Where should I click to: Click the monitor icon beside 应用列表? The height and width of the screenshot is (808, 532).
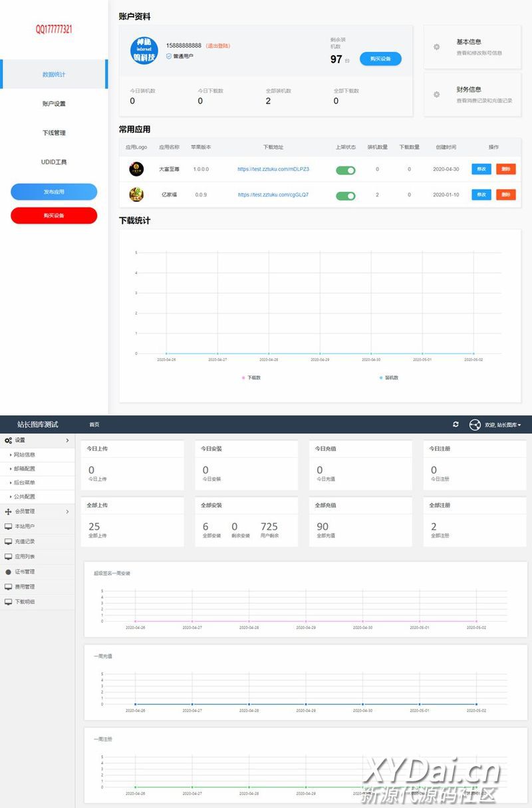[x=8, y=556]
